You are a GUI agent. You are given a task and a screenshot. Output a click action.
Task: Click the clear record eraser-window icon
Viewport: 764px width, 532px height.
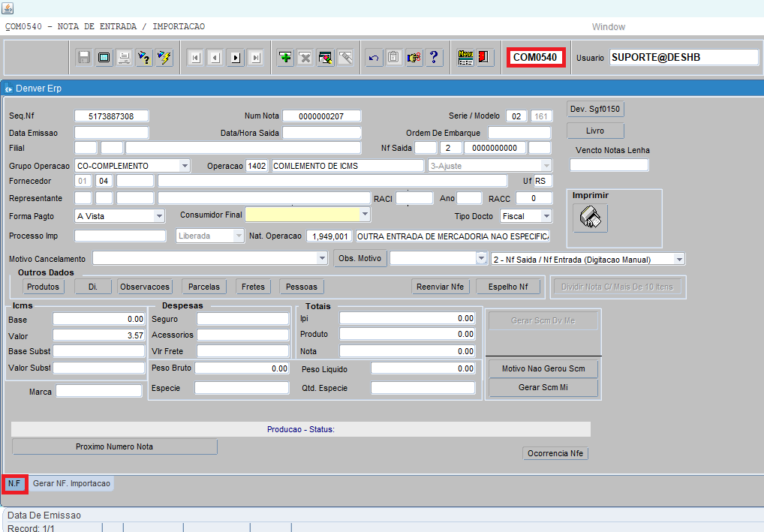point(325,58)
